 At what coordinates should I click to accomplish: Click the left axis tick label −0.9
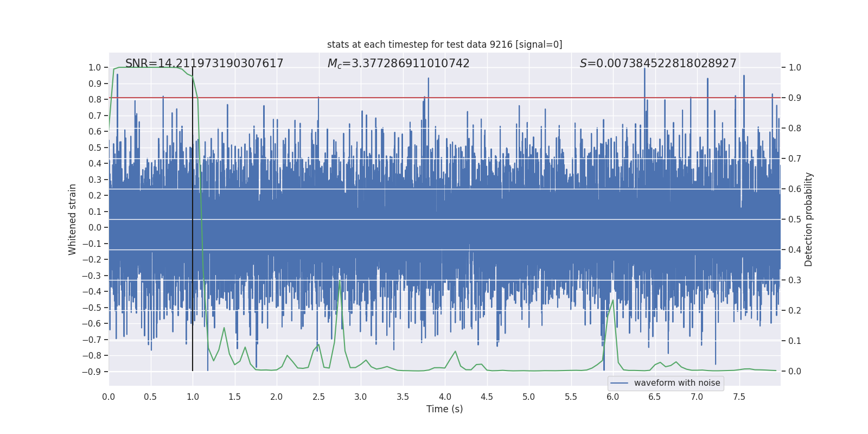click(x=91, y=372)
